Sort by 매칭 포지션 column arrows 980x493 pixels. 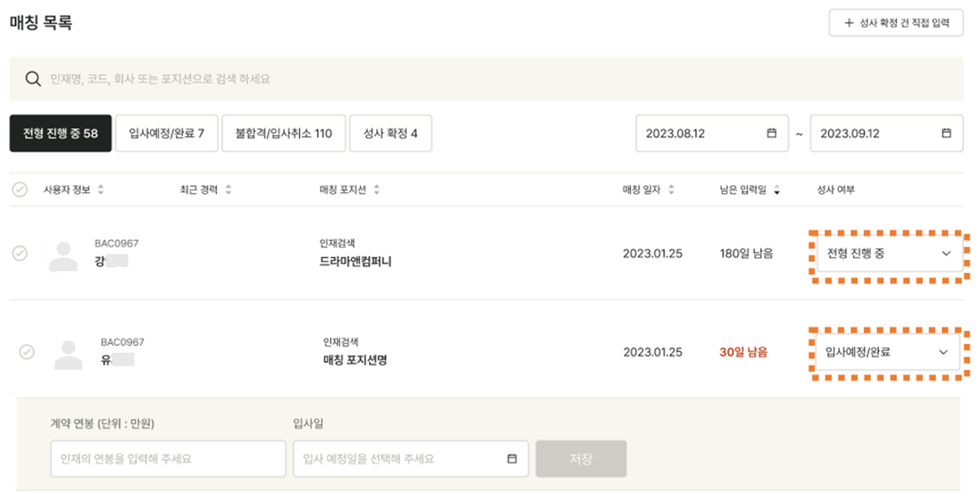[x=376, y=190]
